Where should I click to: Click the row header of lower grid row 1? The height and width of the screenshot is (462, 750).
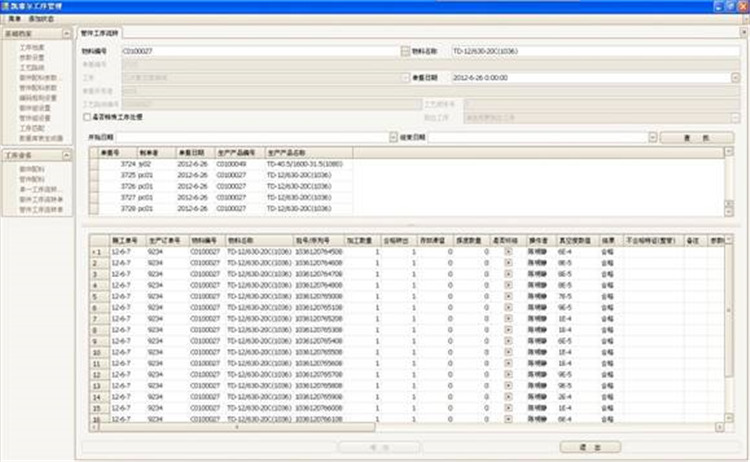(97, 252)
